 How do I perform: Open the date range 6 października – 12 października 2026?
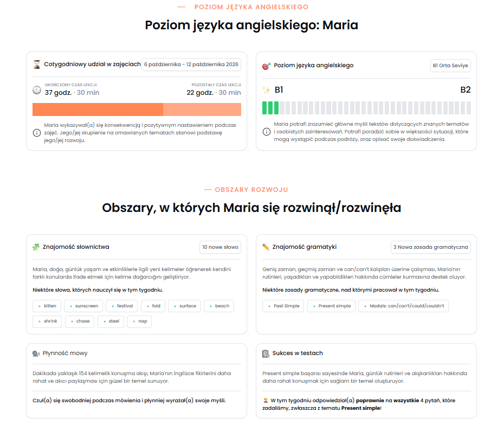(191, 65)
